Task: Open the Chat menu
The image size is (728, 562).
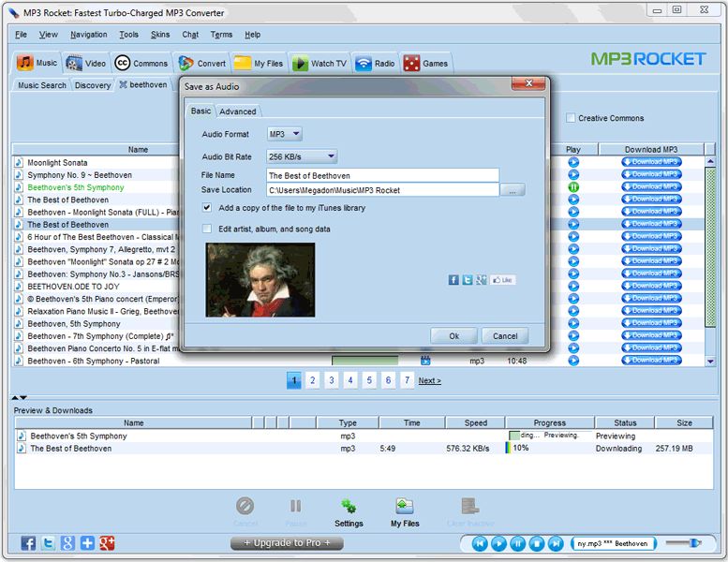Action: (190, 35)
